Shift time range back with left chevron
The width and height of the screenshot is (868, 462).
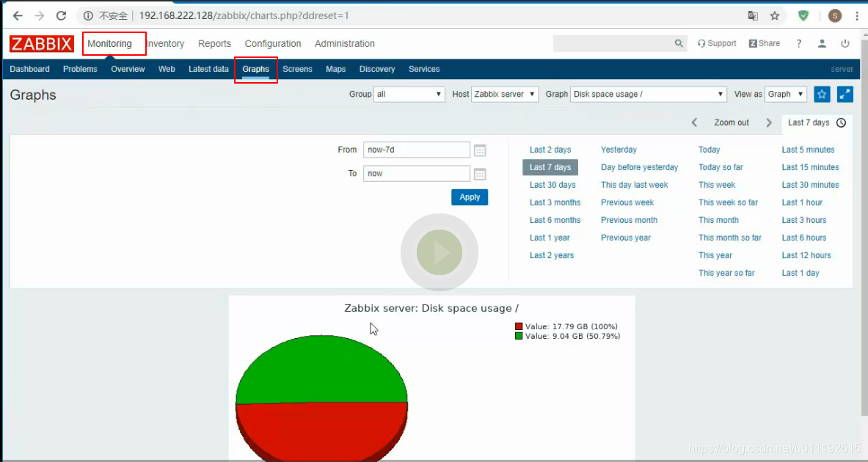point(694,122)
